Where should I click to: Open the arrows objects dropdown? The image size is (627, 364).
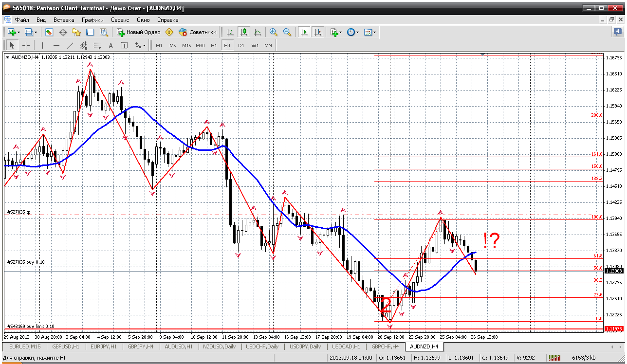click(140, 45)
